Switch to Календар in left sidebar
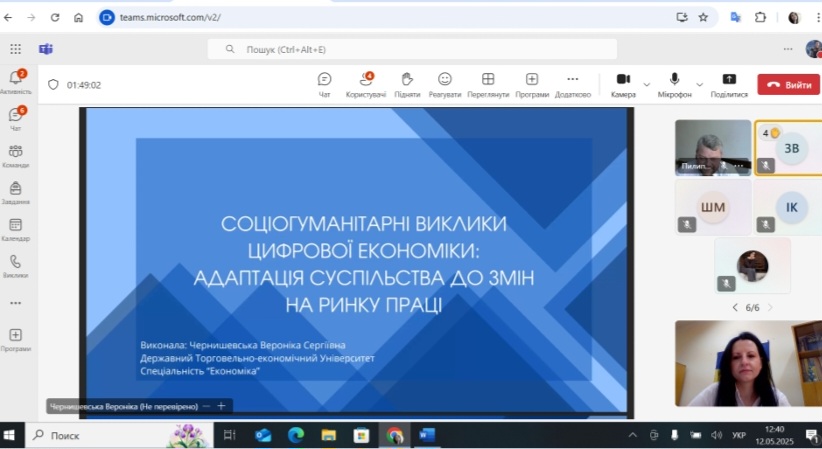Viewport: 822px width, 449px height. pyautogui.click(x=15, y=229)
